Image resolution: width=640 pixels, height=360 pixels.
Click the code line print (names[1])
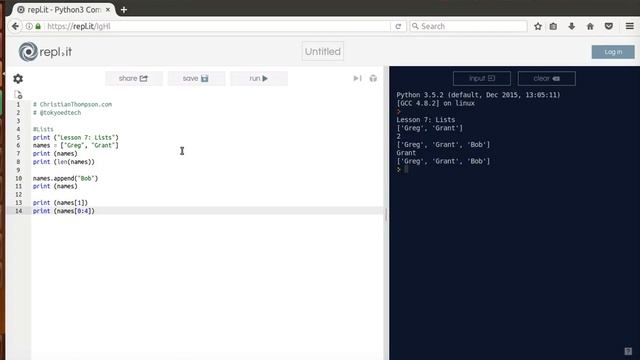coord(60,202)
